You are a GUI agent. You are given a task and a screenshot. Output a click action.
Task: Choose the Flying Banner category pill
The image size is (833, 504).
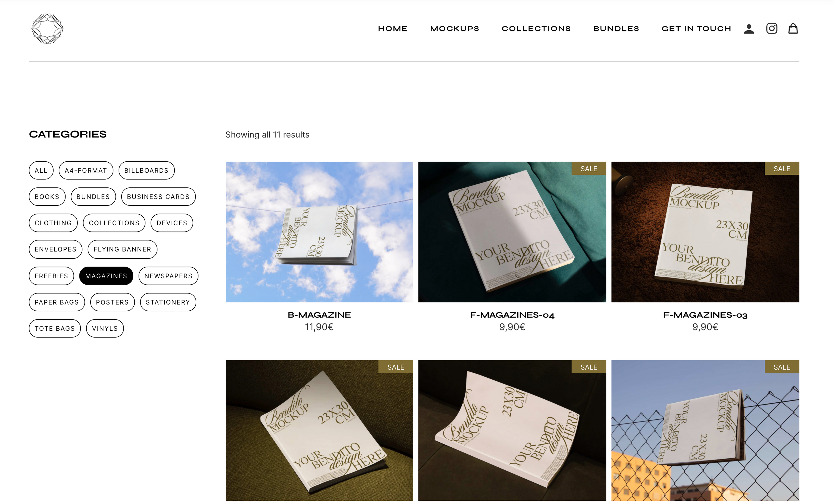(x=122, y=249)
